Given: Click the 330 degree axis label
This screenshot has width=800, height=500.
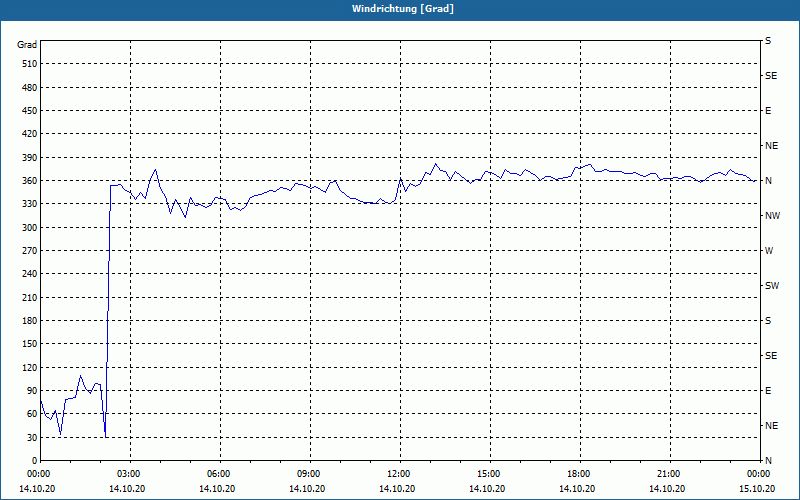Looking at the screenshot, I should coord(30,204).
